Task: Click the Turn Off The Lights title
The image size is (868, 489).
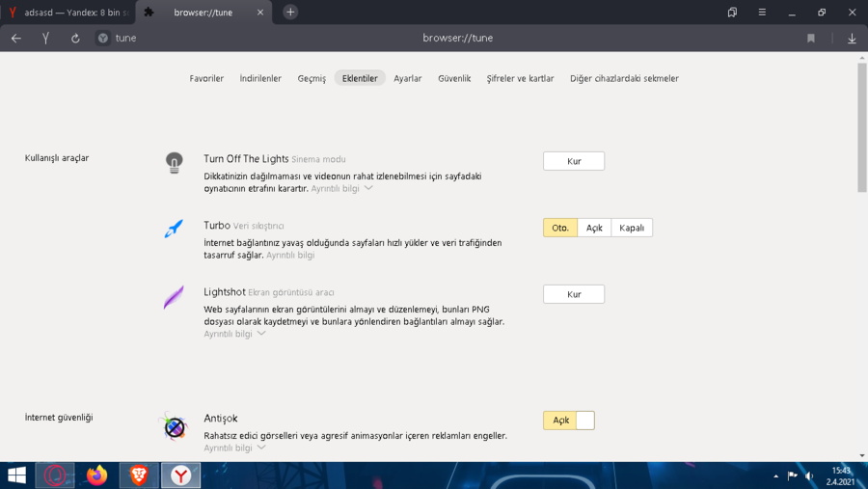Action: coord(246,159)
